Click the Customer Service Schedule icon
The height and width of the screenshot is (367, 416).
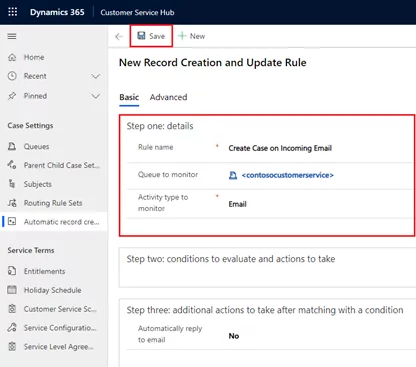(x=12, y=309)
